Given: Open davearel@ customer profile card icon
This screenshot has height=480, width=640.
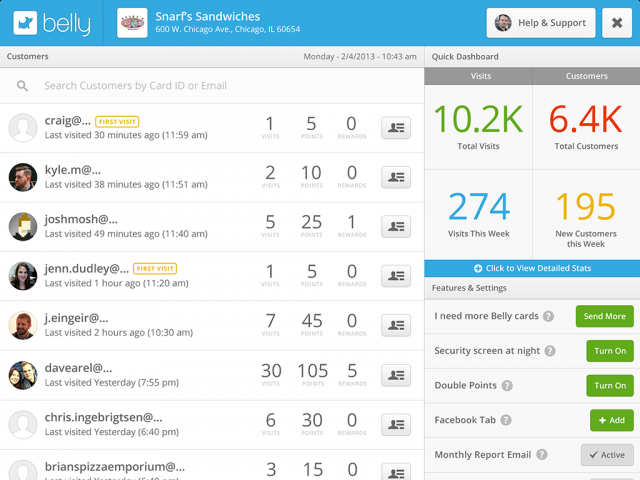Looking at the screenshot, I should tap(396, 375).
